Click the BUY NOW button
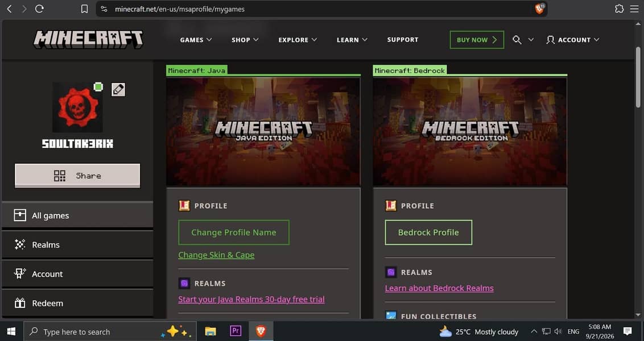644x341 pixels. 477,40
